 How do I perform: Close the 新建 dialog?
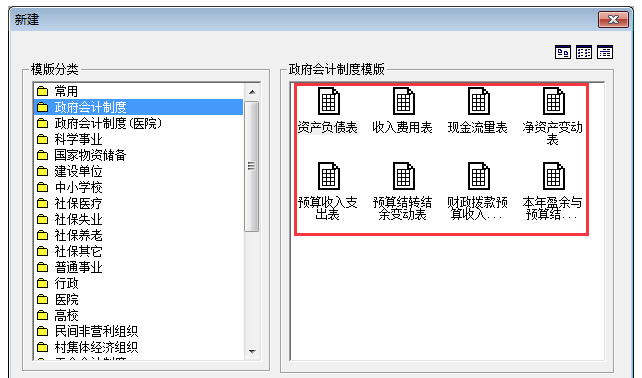click(613, 19)
